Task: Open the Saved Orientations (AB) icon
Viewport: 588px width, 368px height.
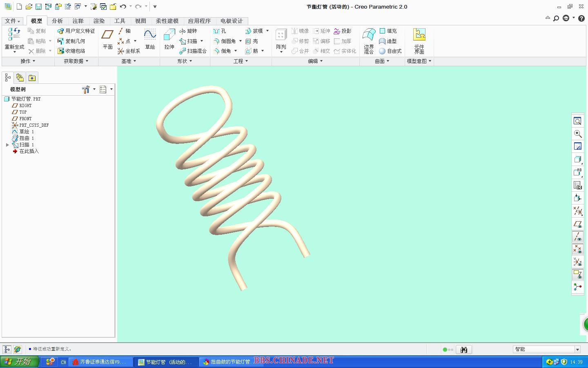Action: coord(577,172)
